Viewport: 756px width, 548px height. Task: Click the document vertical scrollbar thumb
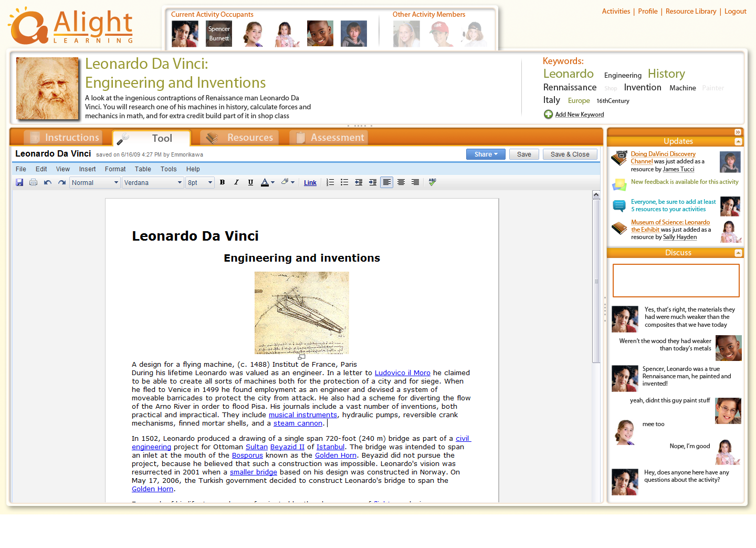[596, 281]
